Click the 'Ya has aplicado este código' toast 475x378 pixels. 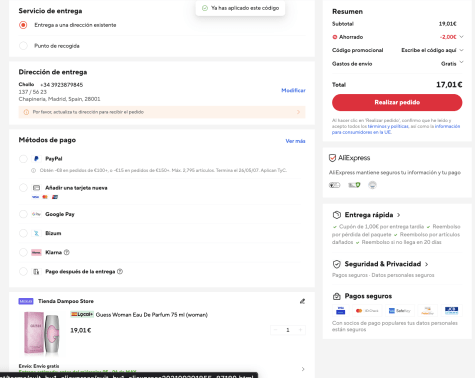[240, 8]
